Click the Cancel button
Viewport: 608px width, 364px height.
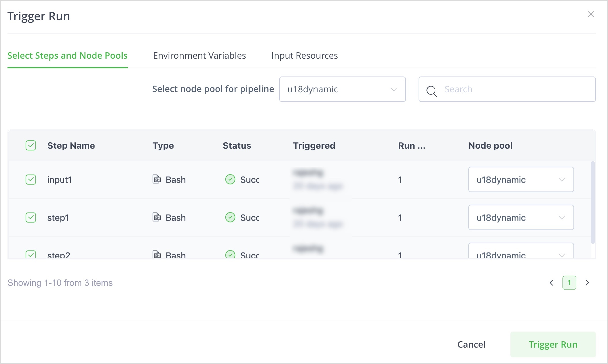click(x=471, y=344)
